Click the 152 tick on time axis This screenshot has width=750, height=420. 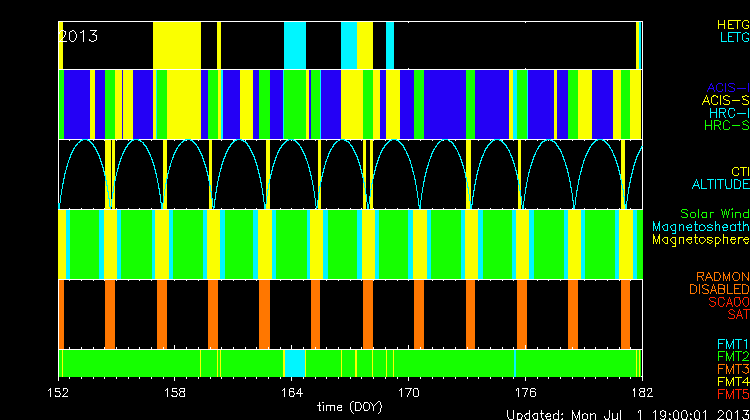60,393
